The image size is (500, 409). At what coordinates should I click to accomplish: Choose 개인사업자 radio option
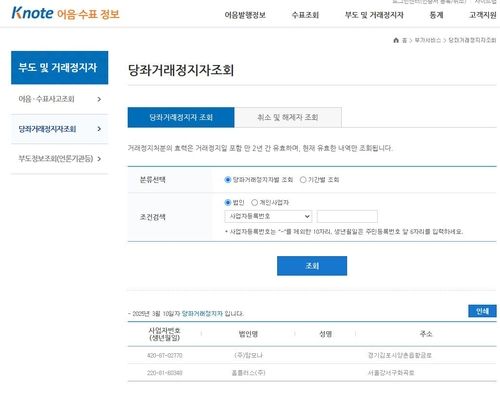point(254,202)
